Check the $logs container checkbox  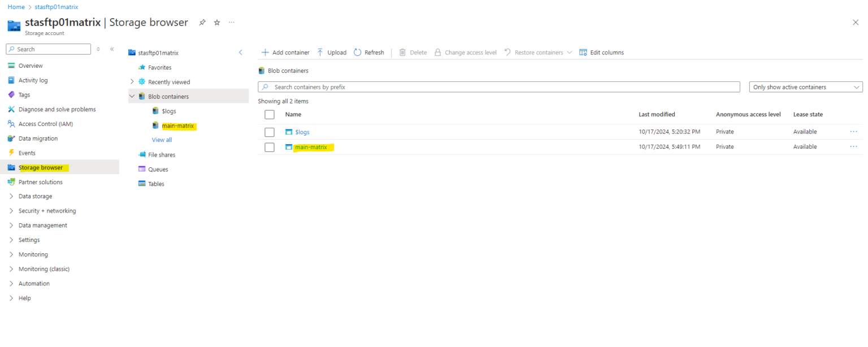[269, 132]
